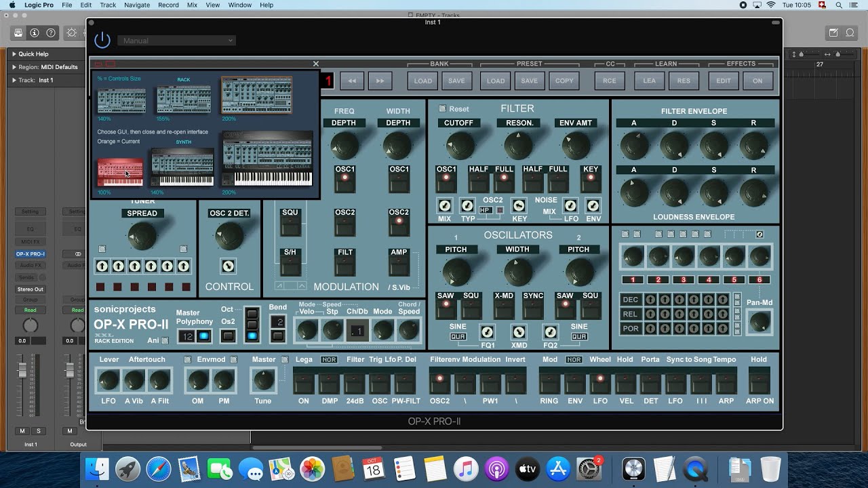Click the Effects EDIT button
This screenshot has width=868, height=488.
pos(724,81)
